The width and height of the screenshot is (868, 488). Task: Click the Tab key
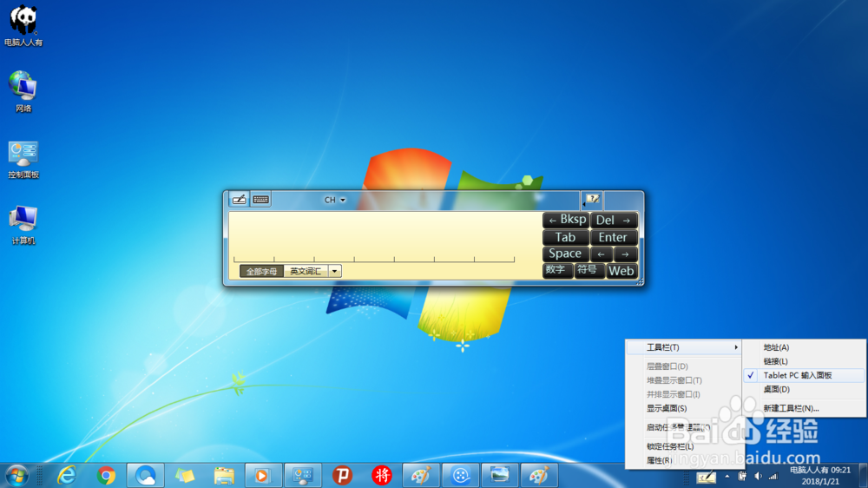(x=566, y=237)
